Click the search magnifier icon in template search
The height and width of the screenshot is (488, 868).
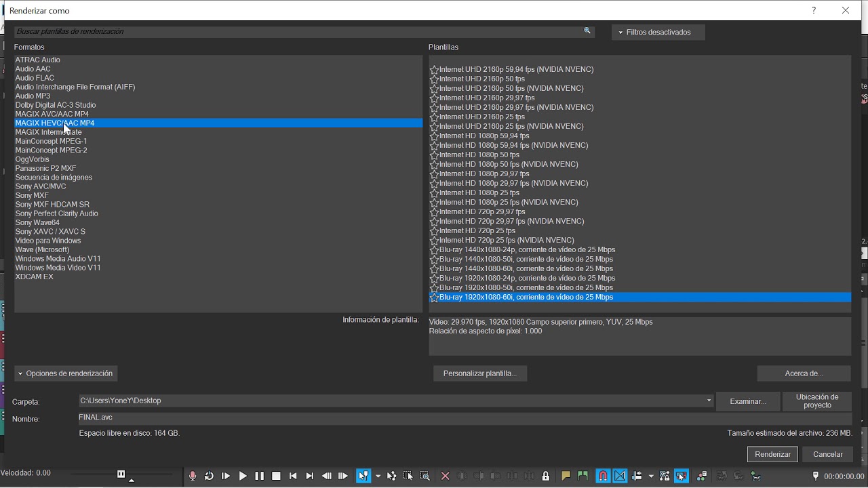[x=587, y=31]
